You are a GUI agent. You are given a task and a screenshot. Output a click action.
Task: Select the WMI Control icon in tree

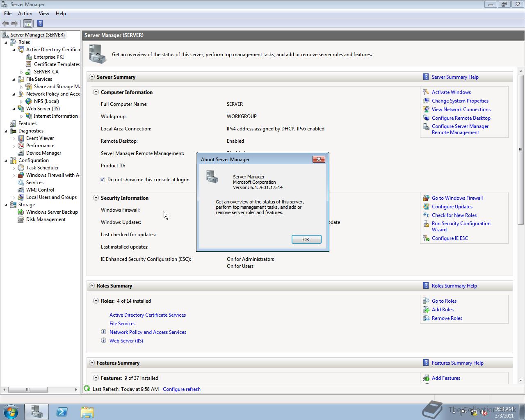[21, 190]
